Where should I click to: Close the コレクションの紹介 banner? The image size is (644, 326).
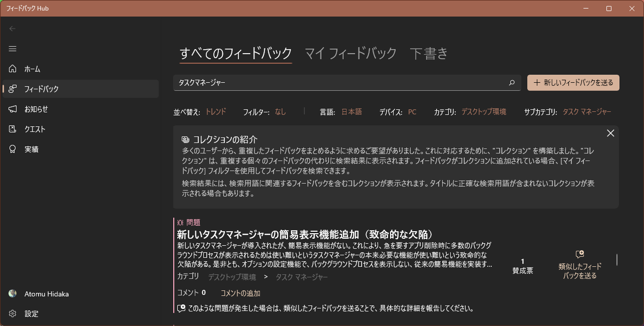point(610,133)
